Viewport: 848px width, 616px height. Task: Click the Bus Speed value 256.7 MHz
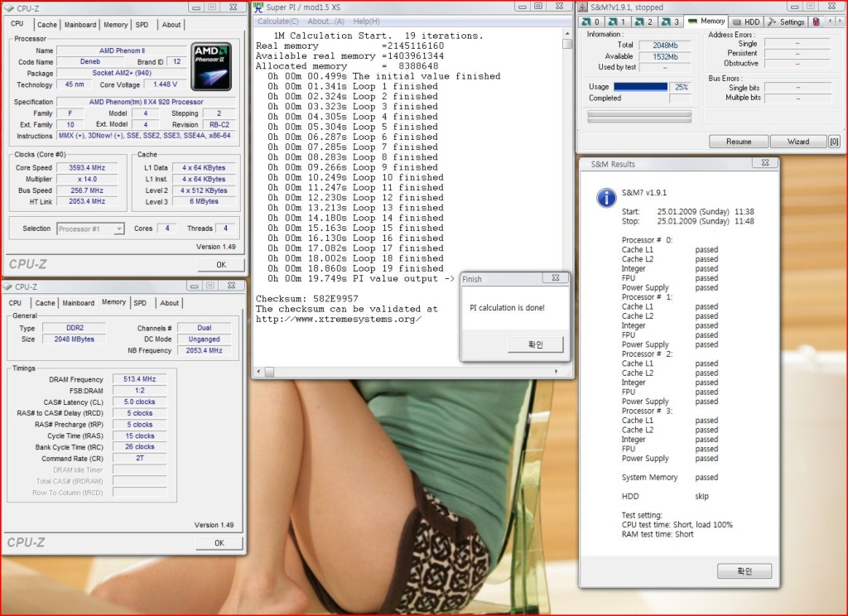pyautogui.click(x=87, y=190)
